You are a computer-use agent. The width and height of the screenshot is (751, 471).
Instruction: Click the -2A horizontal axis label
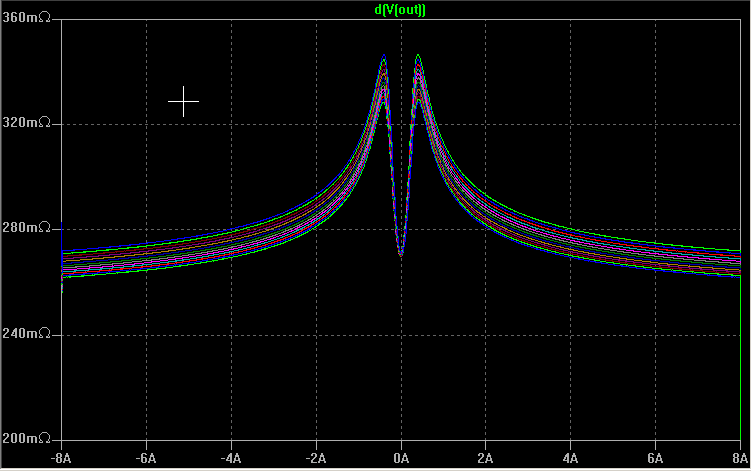(x=316, y=459)
